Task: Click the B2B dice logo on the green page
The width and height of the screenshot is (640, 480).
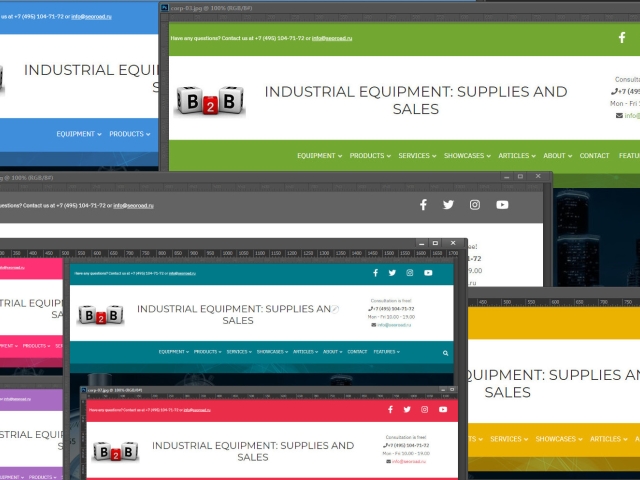Action: pyautogui.click(x=205, y=101)
